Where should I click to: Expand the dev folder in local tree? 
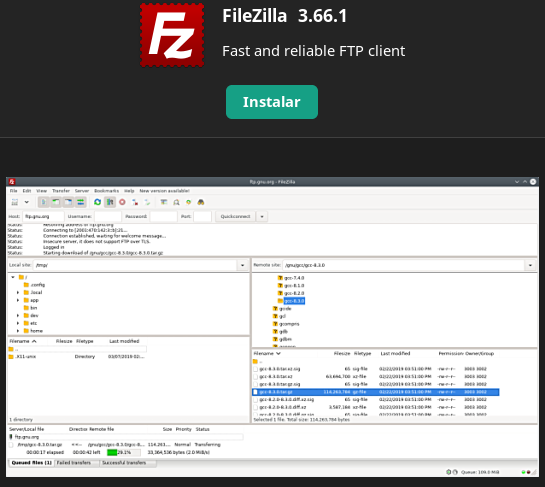coord(18,315)
